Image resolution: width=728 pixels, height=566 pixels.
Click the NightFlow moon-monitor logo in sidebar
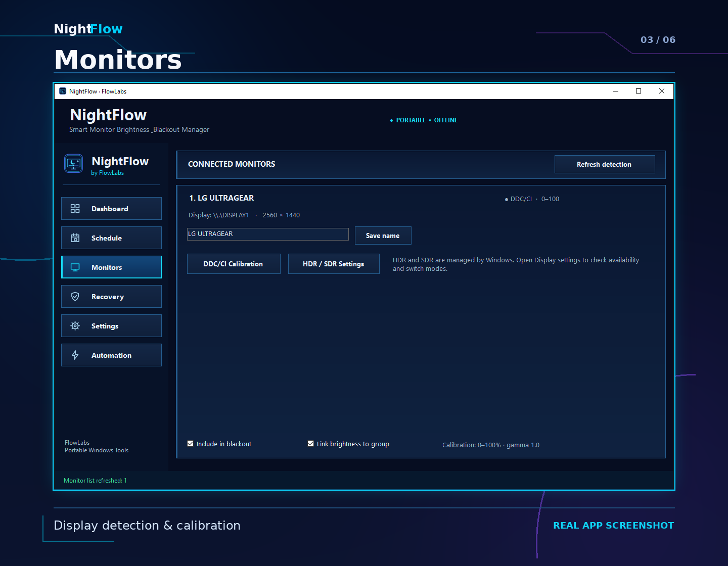(74, 163)
